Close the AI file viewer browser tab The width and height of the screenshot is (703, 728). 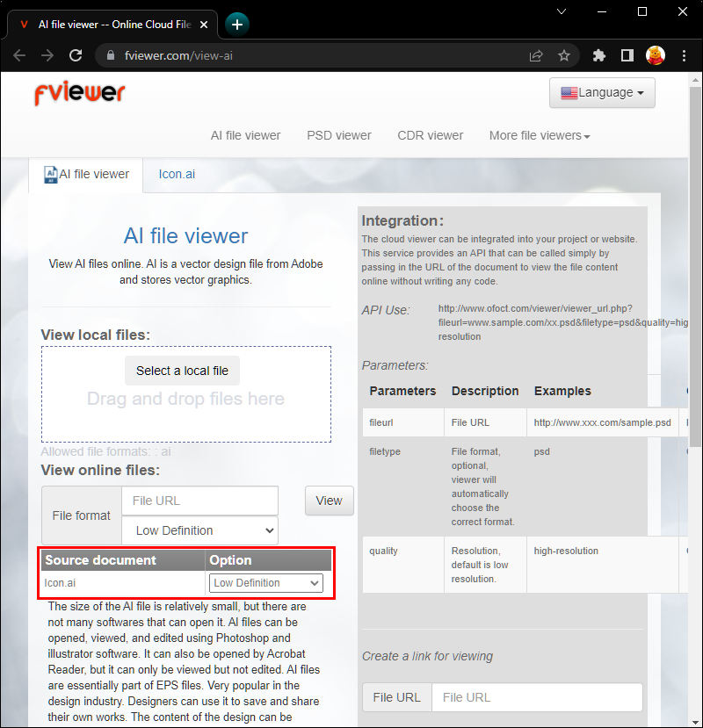coord(204,25)
